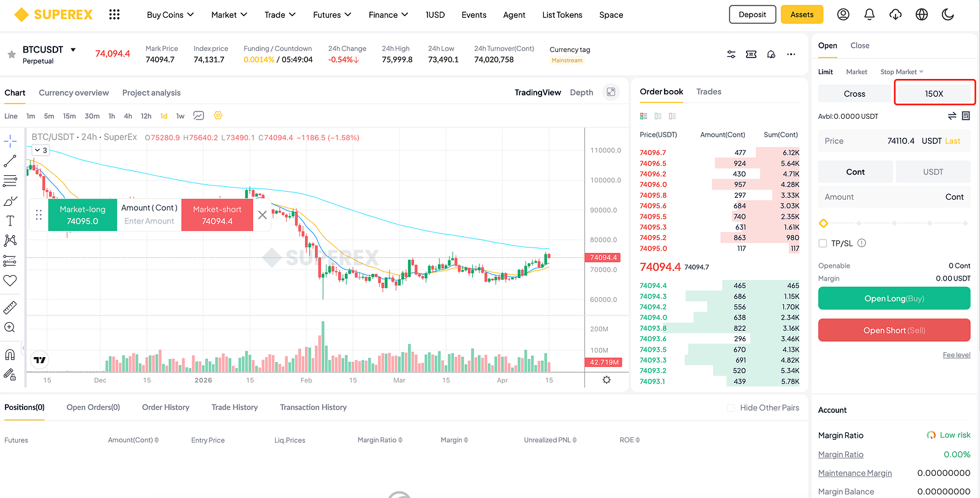
Task: Open the Transaction History tab
Action: [x=313, y=407]
